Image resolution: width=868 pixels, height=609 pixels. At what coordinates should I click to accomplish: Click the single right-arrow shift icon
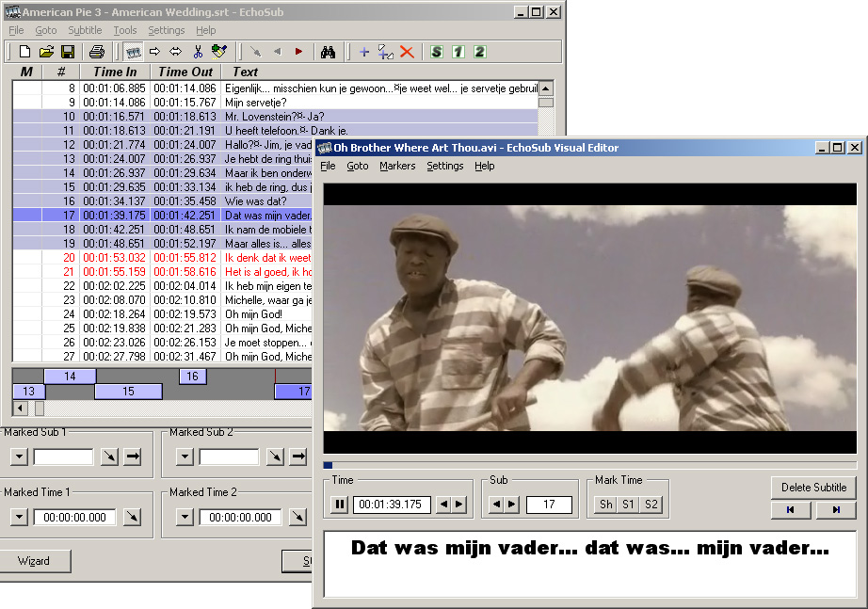pos(155,52)
